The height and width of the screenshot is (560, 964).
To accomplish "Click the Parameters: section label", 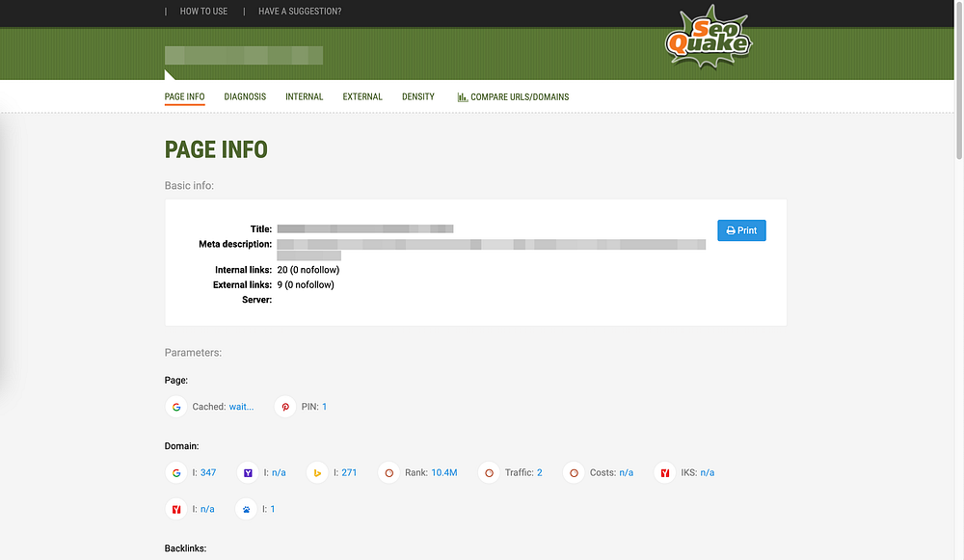I will 193,353.
